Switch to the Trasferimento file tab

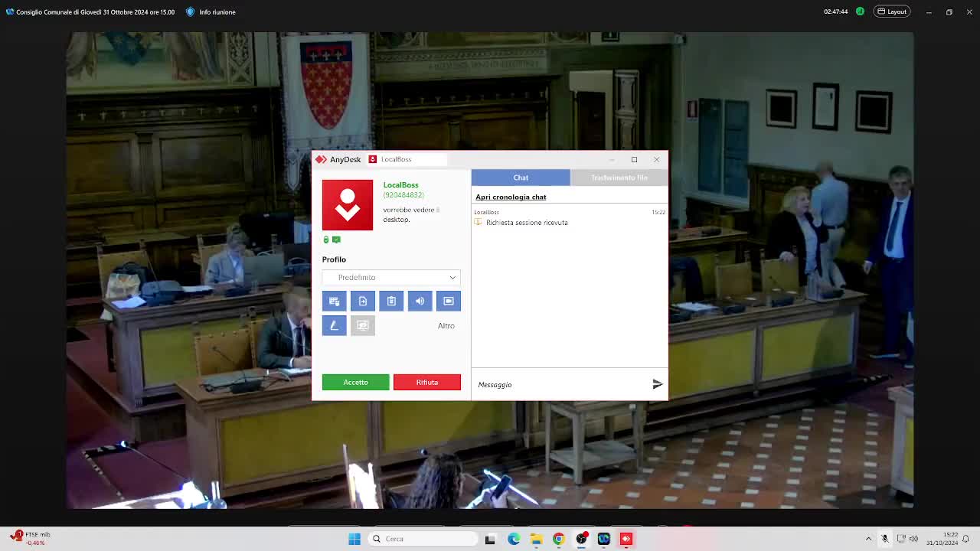point(619,178)
